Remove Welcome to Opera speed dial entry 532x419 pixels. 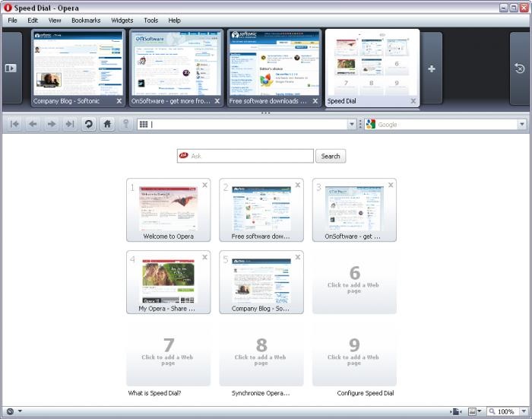205,185
